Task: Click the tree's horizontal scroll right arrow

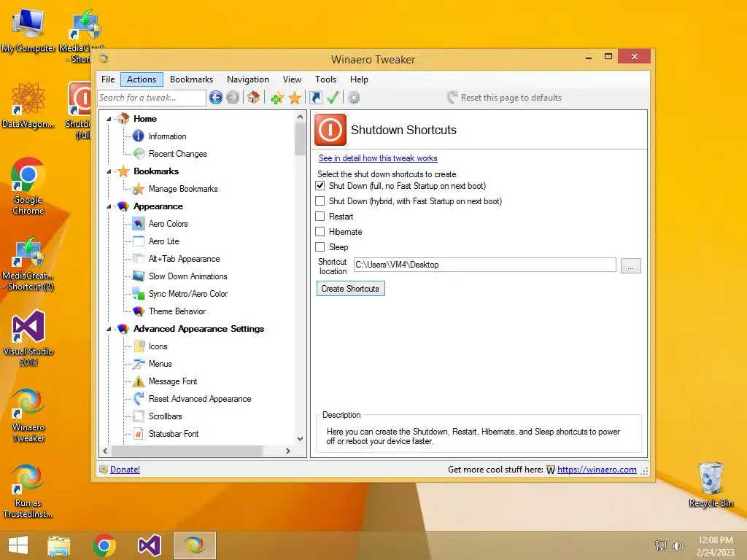Action: pos(287,451)
